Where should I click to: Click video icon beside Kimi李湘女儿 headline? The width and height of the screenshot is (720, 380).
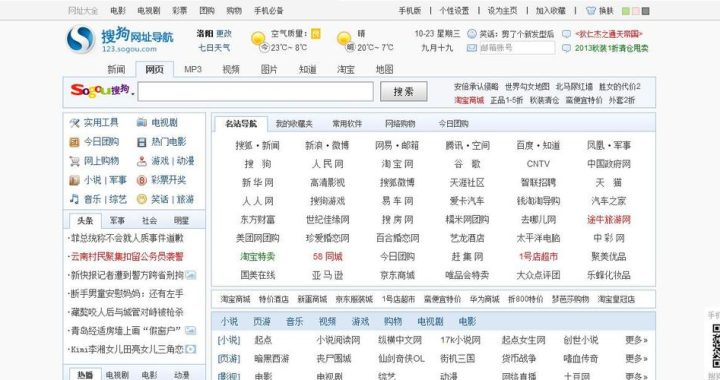point(191,349)
